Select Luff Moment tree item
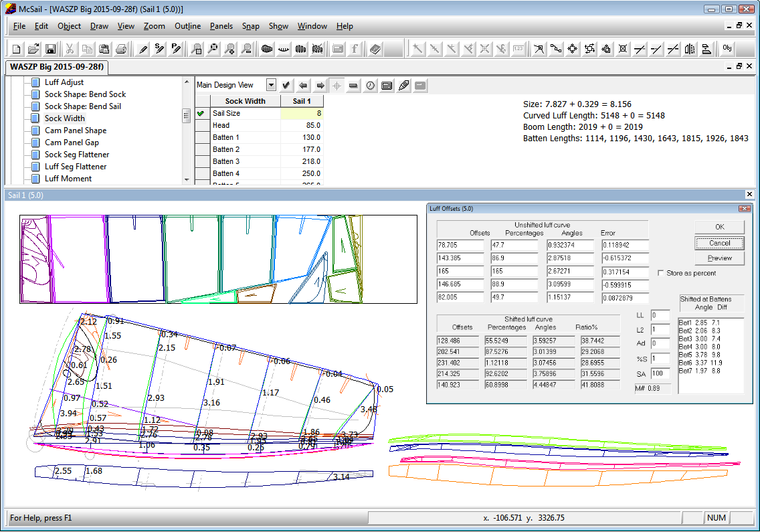This screenshot has width=760, height=532. coord(68,179)
